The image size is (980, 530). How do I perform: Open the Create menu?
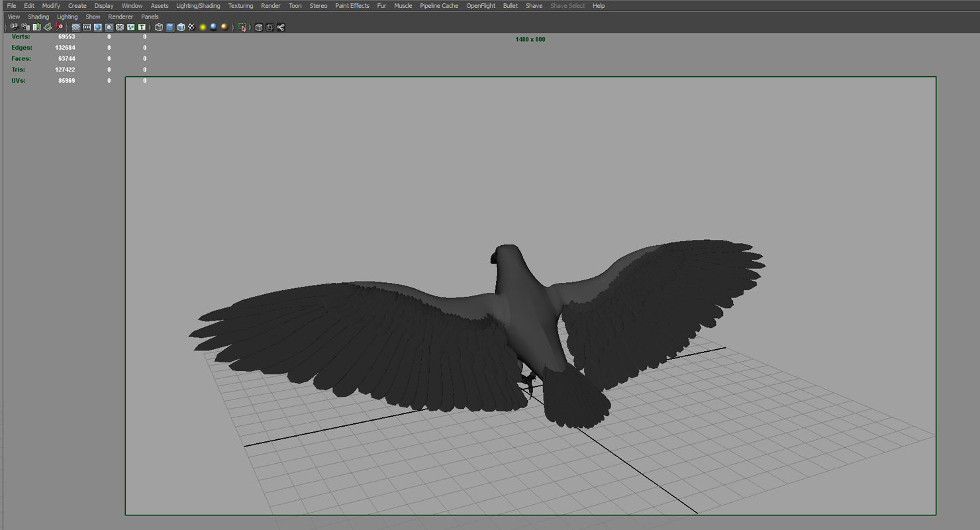pyautogui.click(x=77, y=5)
